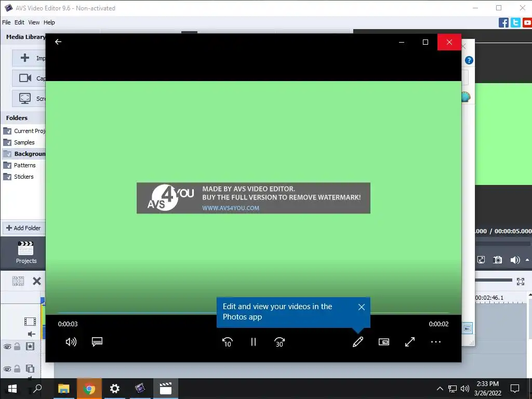Toggle the lock on overlay track

click(x=17, y=368)
